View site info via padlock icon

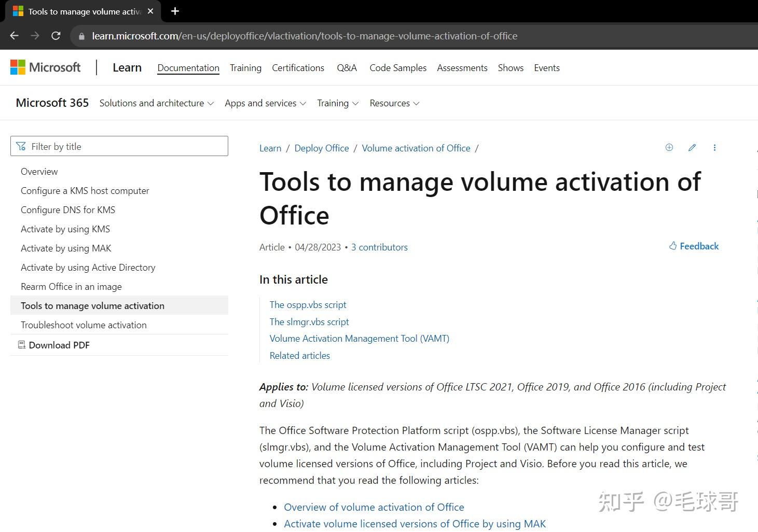point(81,36)
